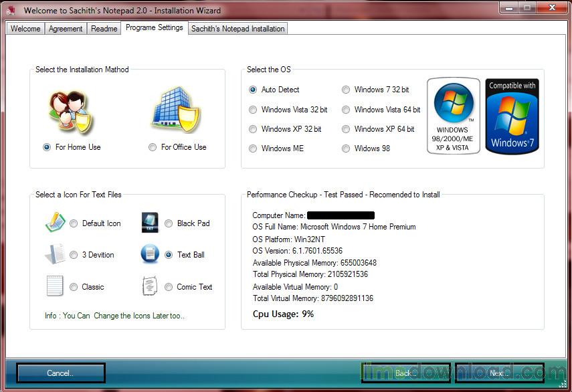This screenshot has width=572, height=392.
Task: Click the Next button
Action: coord(499,373)
